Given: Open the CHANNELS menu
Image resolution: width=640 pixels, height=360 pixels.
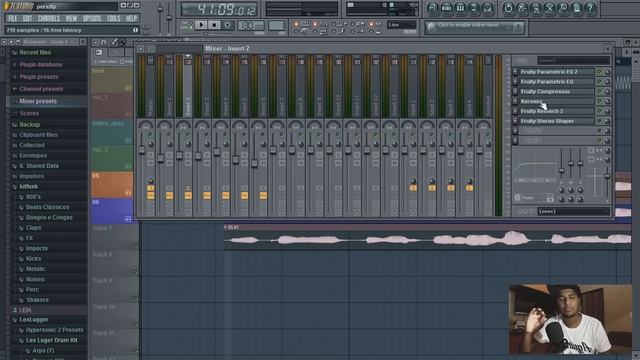Looking at the screenshot, I should pos(49,18).
